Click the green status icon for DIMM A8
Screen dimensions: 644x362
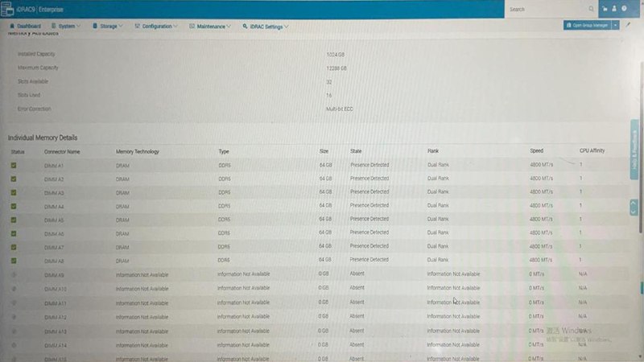14,261
